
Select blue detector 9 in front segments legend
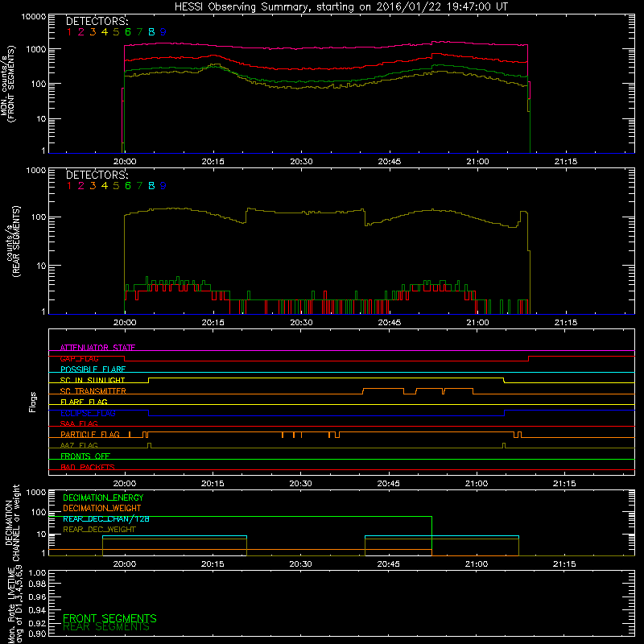click(163, 32)
